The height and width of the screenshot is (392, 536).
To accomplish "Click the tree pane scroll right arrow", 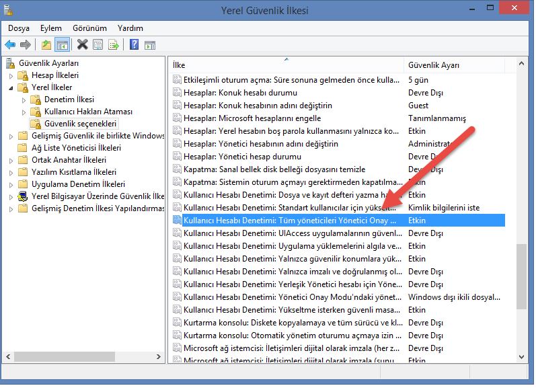I will (x=158, y=357).
